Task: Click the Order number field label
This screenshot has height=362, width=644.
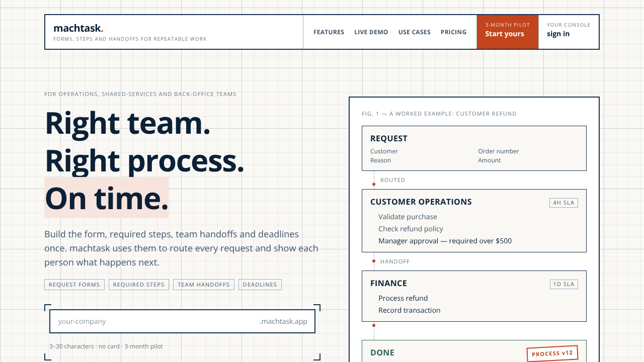Action: click(499, 151)
